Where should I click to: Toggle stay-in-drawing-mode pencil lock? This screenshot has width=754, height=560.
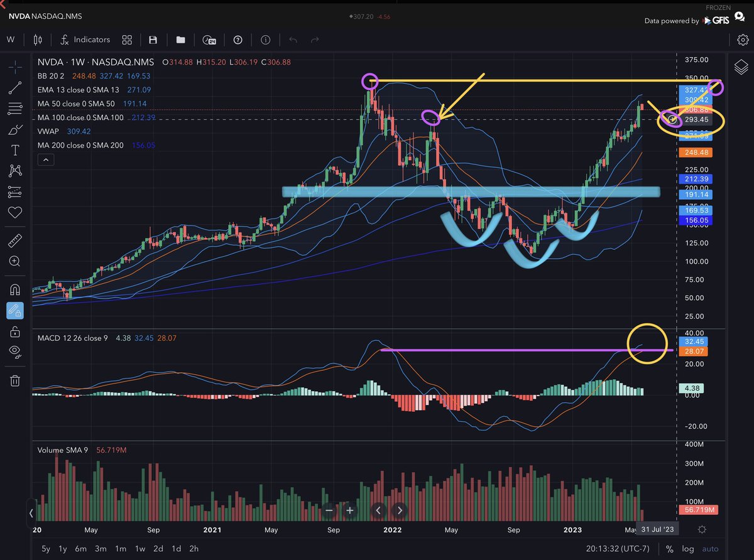[x=15, y=310]
